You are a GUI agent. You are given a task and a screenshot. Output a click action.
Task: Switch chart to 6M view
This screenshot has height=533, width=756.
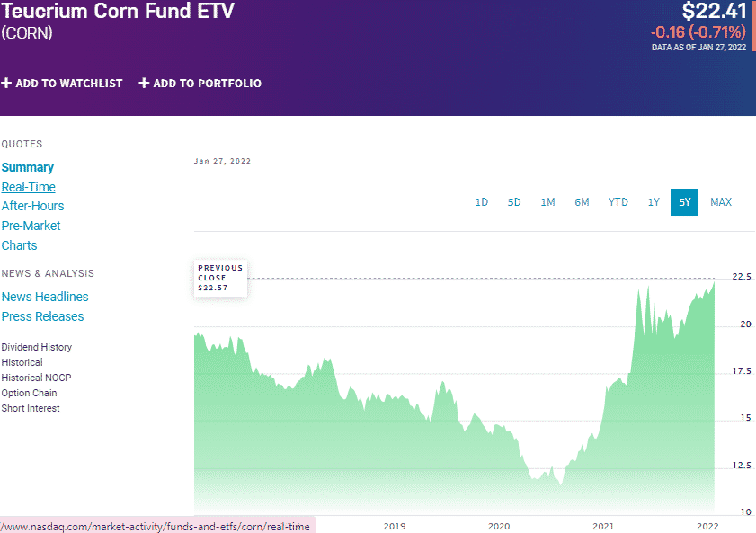(x=582, y=201)
